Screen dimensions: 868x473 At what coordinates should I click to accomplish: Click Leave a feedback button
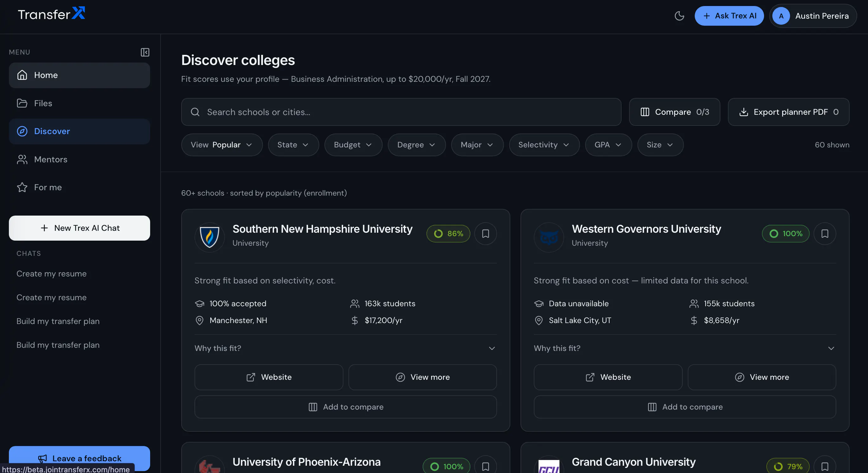[80, 458]
